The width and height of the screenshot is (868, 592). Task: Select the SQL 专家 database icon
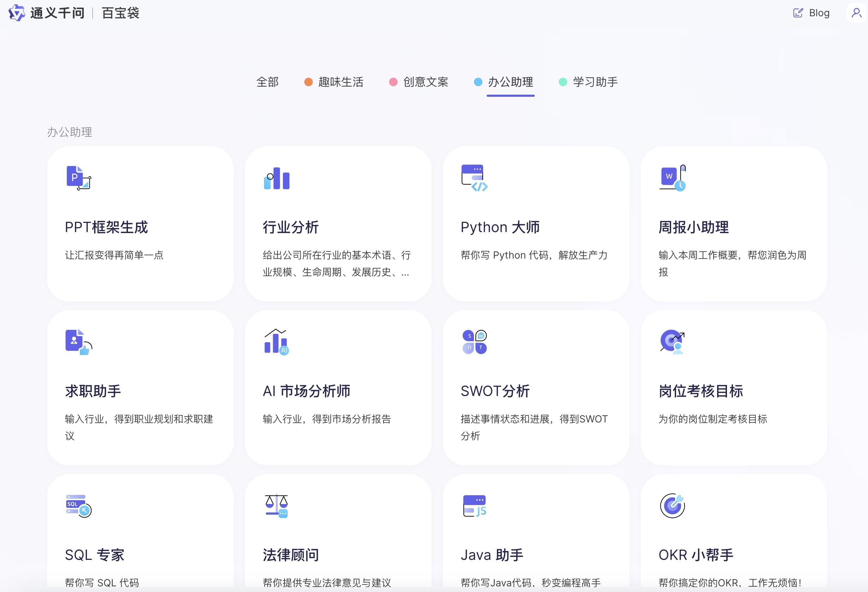[x=77, y=506]
